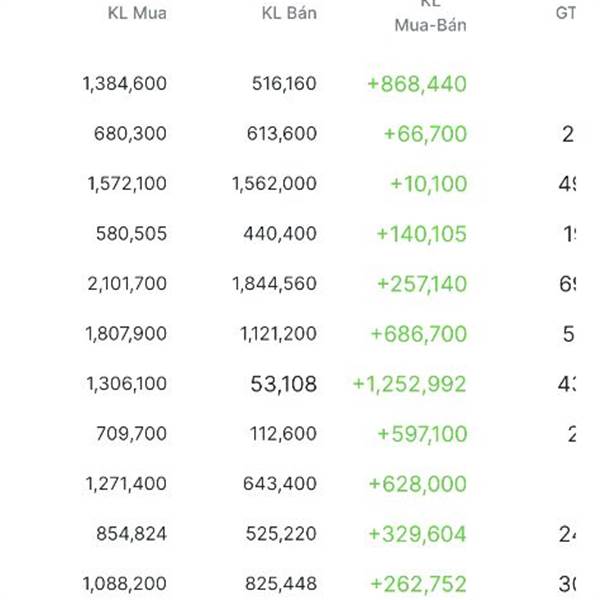Click the 53,108 sell volume value
Screen dimensions: 600x600
point(284,384)
